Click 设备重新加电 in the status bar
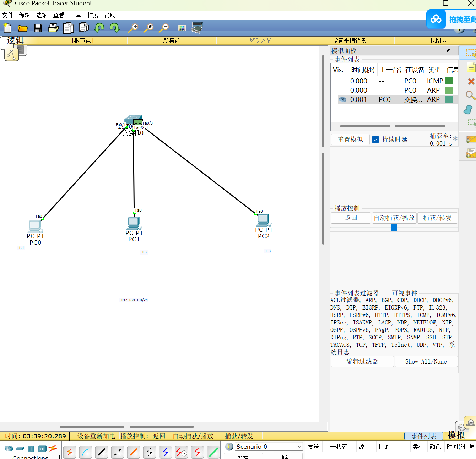Viewport: 476px width, 459px height. point(97,436)
